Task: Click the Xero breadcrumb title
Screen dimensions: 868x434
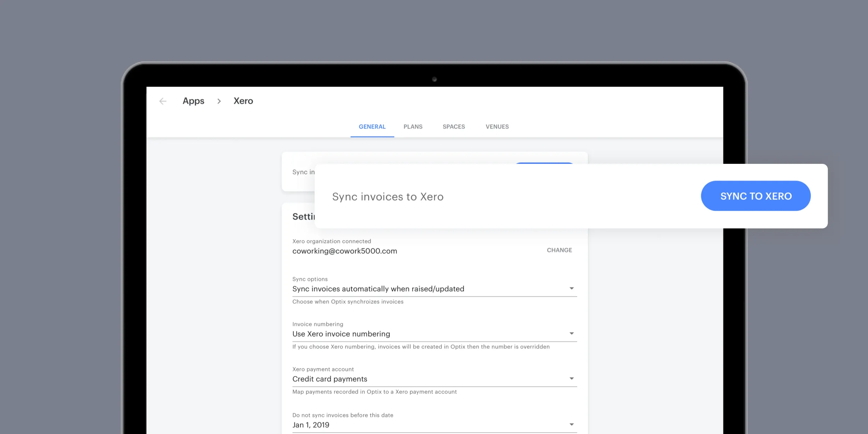Action: tap(243, 101)
